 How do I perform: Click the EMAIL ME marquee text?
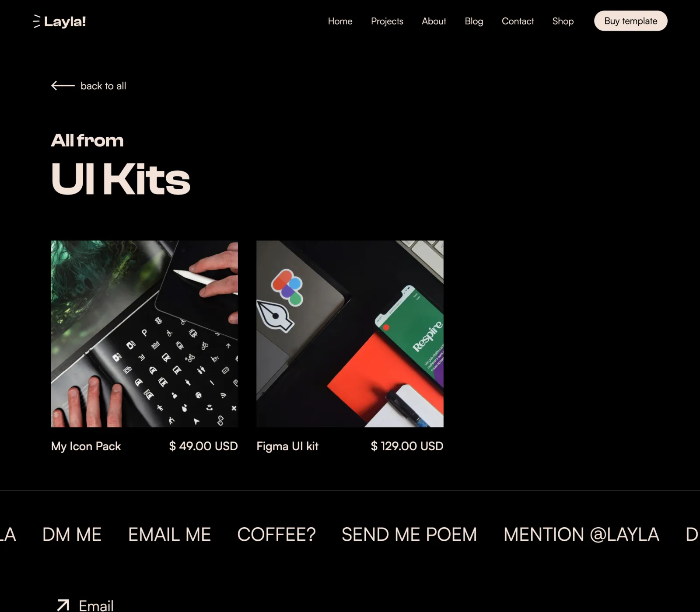(169, 535)
